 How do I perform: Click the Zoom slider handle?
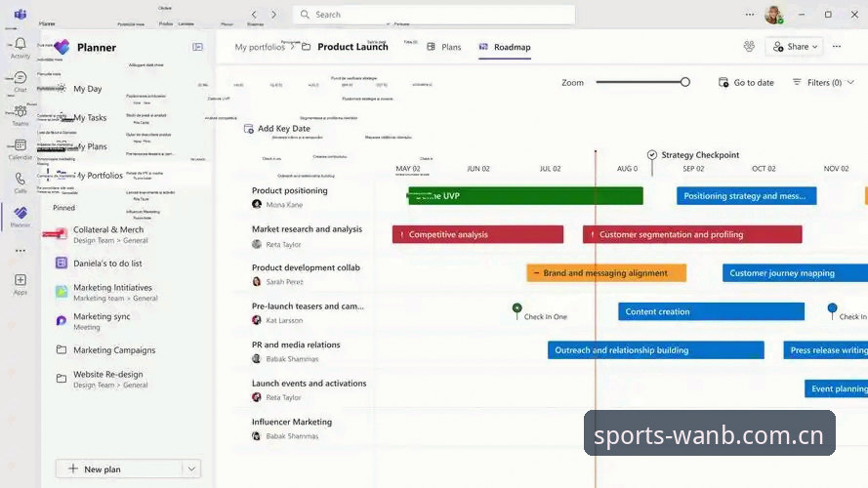point(684,82)
